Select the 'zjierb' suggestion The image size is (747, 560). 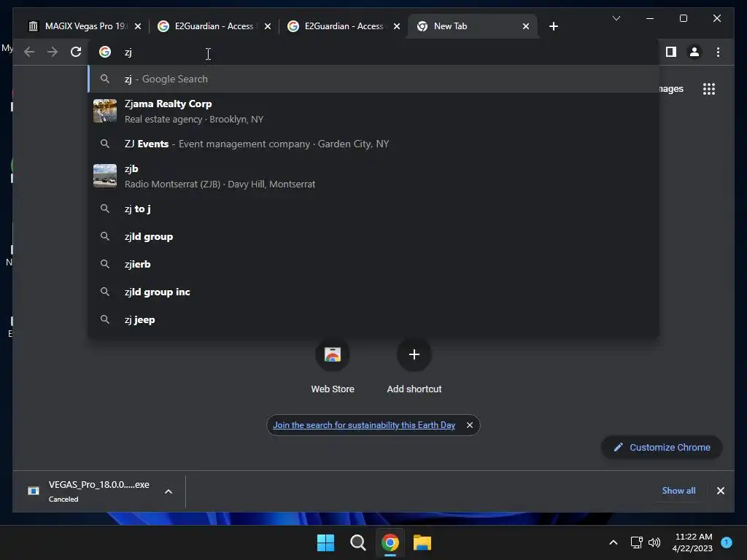click(373, 264)
